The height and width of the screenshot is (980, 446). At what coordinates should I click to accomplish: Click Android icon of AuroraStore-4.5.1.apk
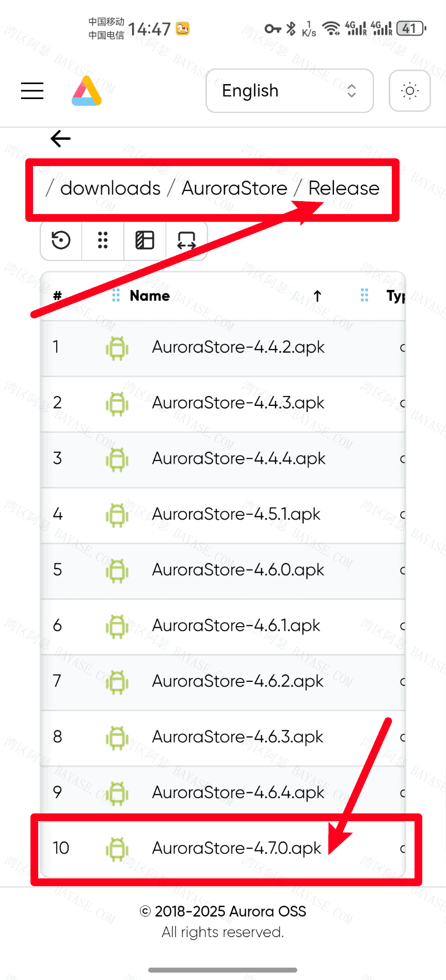coord(117,515)
